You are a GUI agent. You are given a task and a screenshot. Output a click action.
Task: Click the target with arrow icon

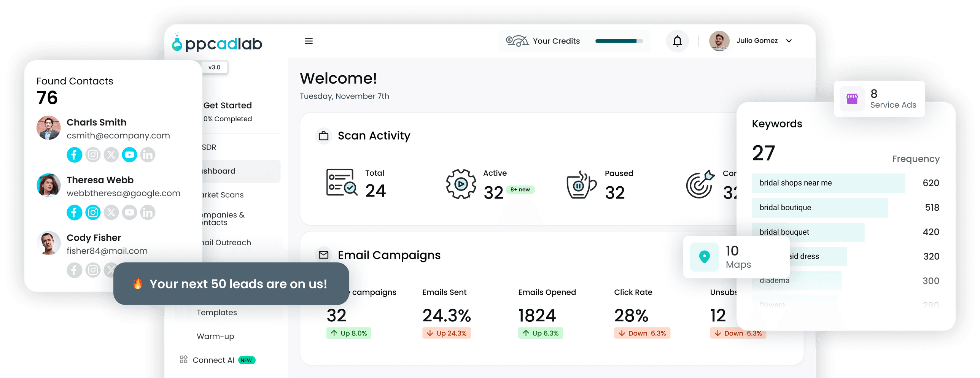(700, 184)
